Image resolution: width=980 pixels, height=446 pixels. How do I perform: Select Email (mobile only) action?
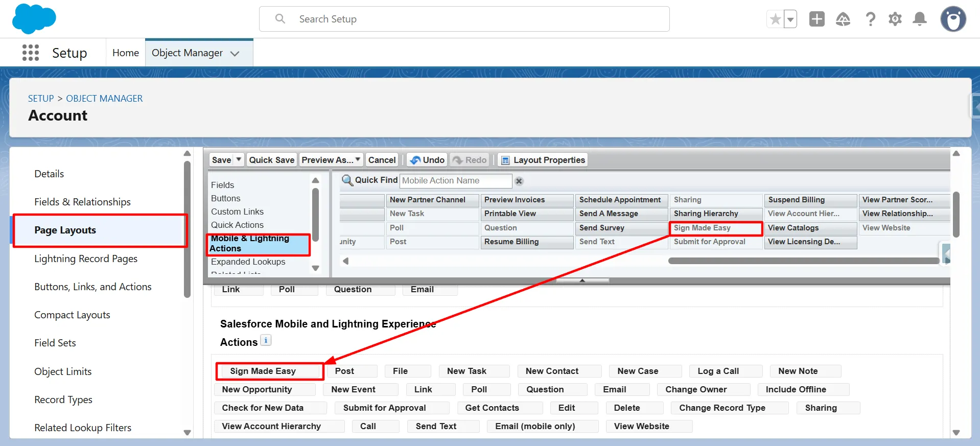point(543,426)
